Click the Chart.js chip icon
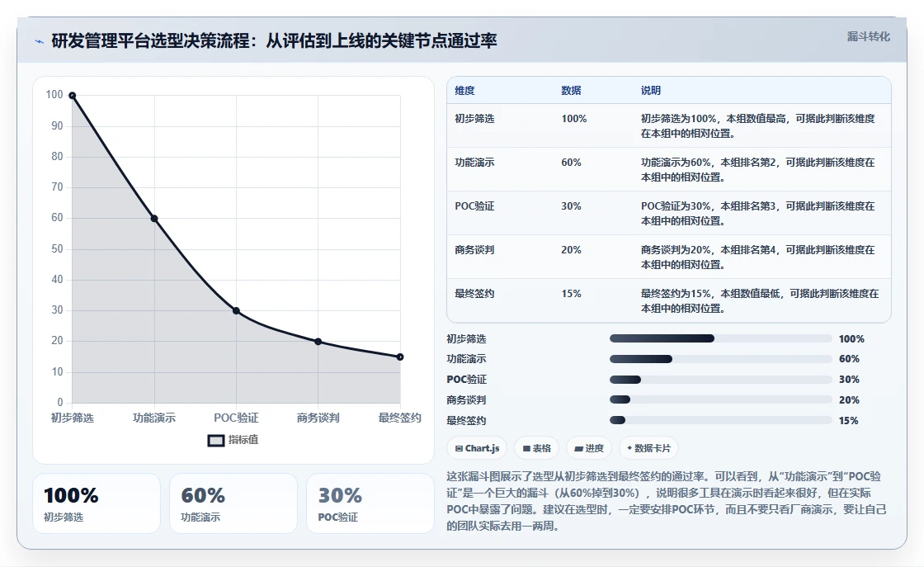The width and height of the screenshot is (924, 567). [x=459, y=448]
